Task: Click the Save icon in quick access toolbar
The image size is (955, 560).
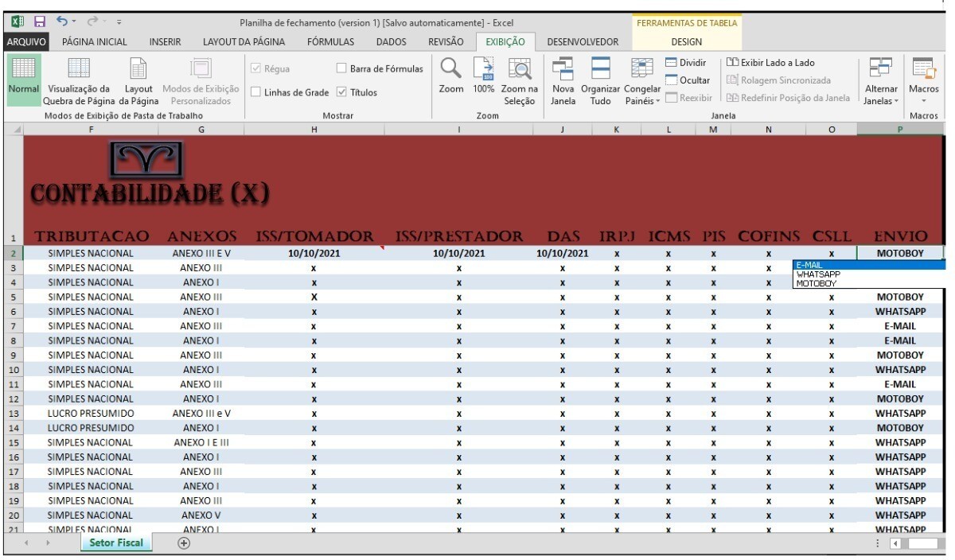Action: 39,23
